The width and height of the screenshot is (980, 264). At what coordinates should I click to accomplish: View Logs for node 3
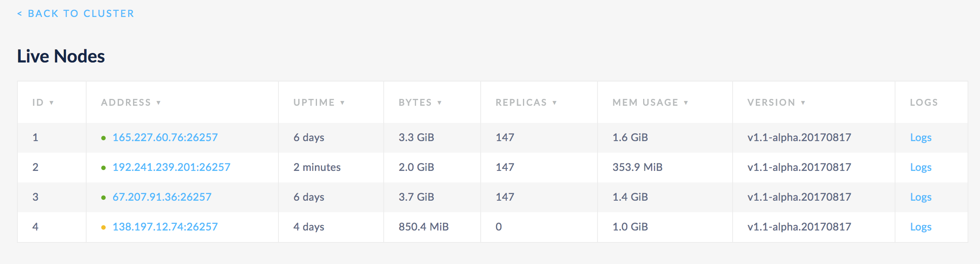tap(921, 197)
